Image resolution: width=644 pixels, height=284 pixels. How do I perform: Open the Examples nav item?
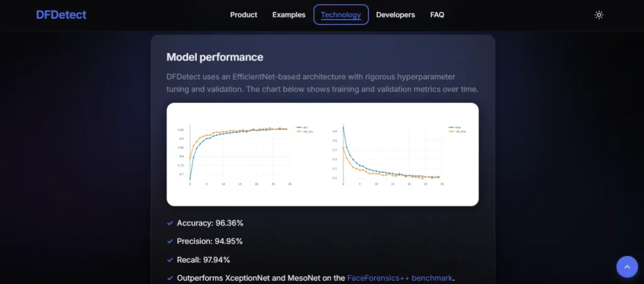click(289, 15)
